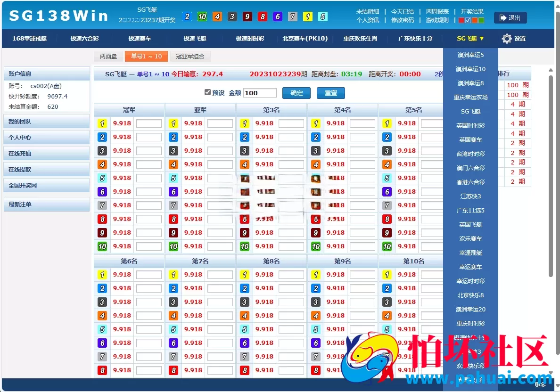The width and height of the screenshot is (560, 392).
Task: Click the 重置 reset button
Action: pos(331,93)
